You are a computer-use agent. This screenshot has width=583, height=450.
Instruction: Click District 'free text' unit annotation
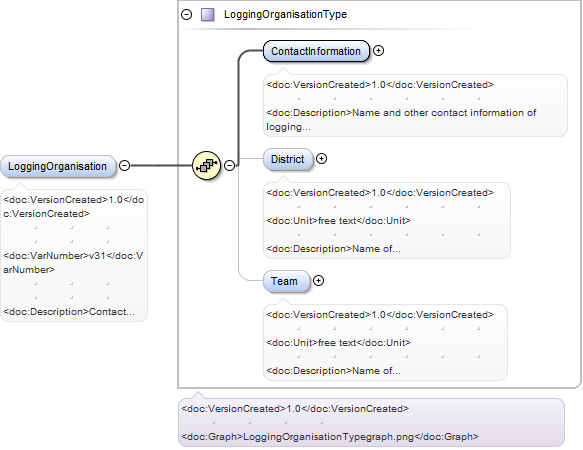[x=338, y=221]
